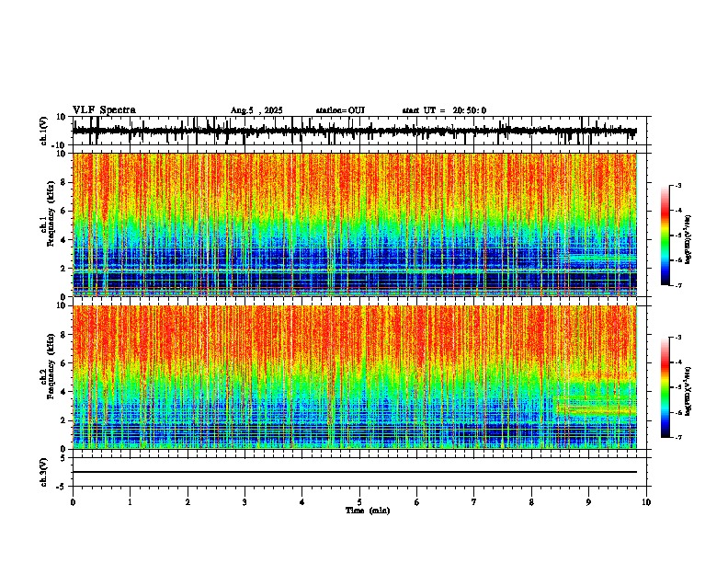728x563 pixels.
Task: Click the time axis tick label 10
Action: (x=646, y=502)
